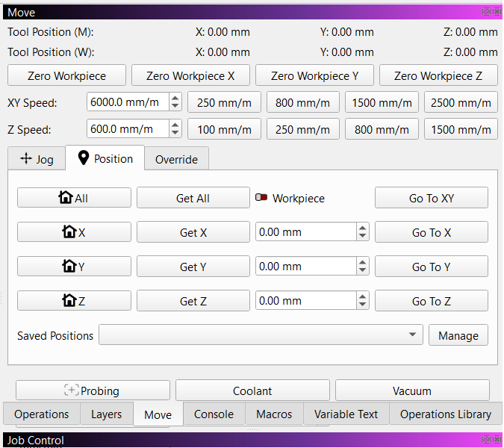Increase the XY Speed with the up arrow
Screen dimensions: 504x448
click(175, 99)
